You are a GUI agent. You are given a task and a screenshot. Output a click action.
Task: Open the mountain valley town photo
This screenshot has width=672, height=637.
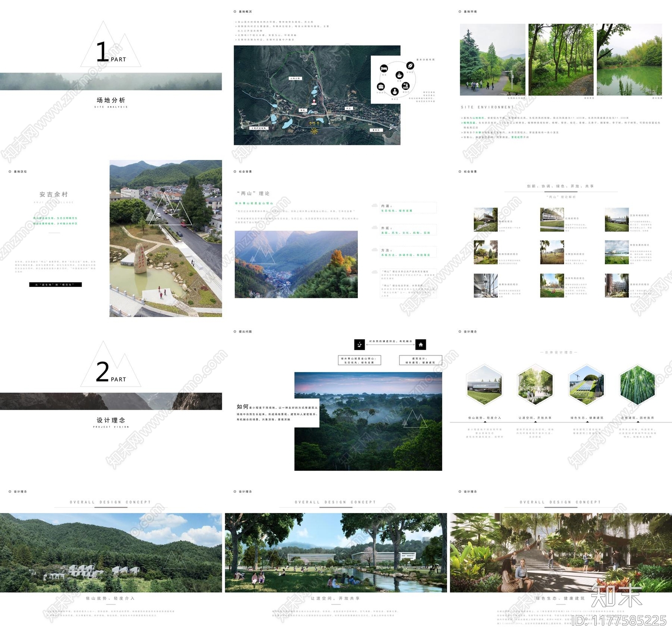pyautogui.click(x=296, y=265)
